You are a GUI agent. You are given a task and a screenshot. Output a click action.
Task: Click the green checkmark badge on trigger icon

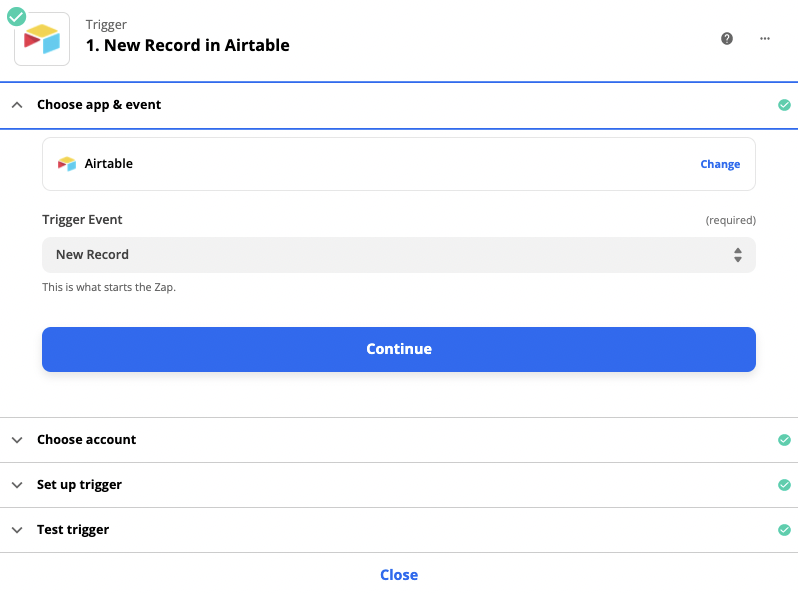[x=16, y=16]
